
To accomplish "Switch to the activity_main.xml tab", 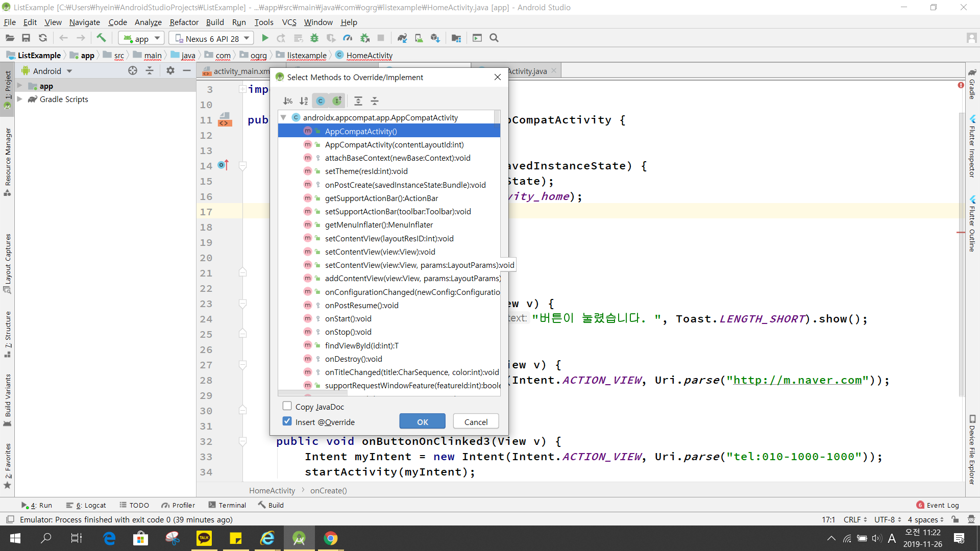I will point(237,71).
